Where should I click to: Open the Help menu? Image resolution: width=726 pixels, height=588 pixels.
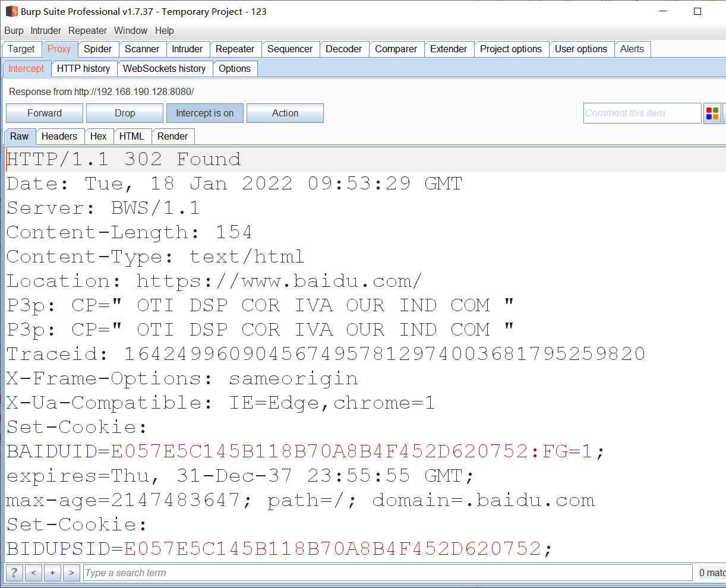click(x=165, y=31)
